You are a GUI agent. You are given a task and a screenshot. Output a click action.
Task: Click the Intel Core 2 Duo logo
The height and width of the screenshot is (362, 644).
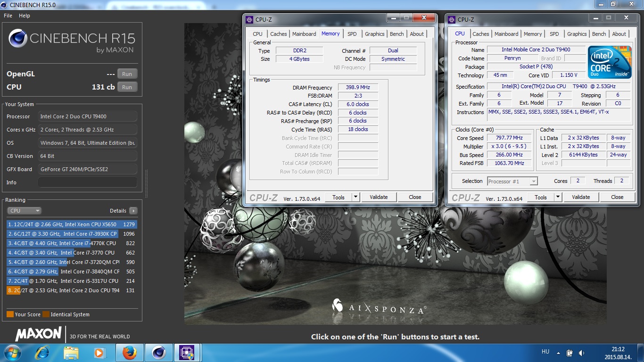[610, 62]
